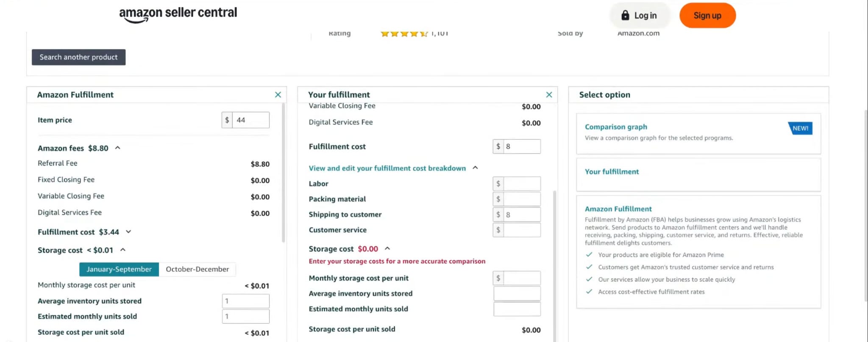Click the Amazon Fulfillment panel scrollbar
This screenshot has height=342, width=868.
tap(283, 173)
